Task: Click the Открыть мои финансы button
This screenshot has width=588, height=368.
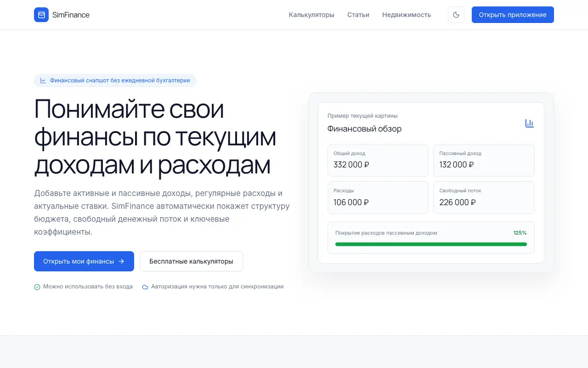Action: 84,261
